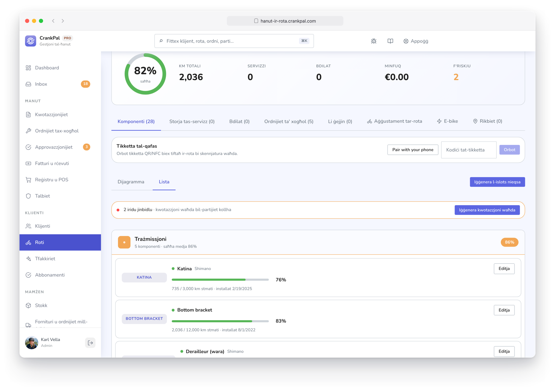Click the browser address bar
Image resolution: width=555 pixels, height=392 pixels.
(285, 21)
